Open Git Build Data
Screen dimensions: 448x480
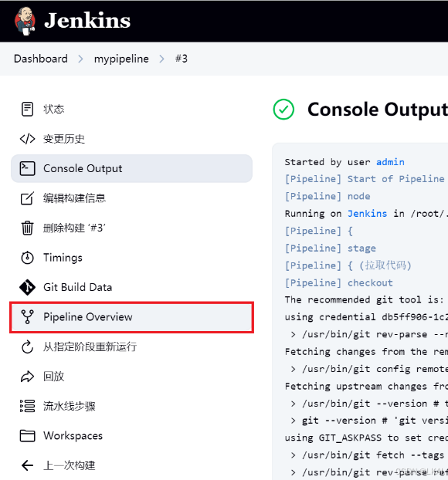[x=132, y=287]
